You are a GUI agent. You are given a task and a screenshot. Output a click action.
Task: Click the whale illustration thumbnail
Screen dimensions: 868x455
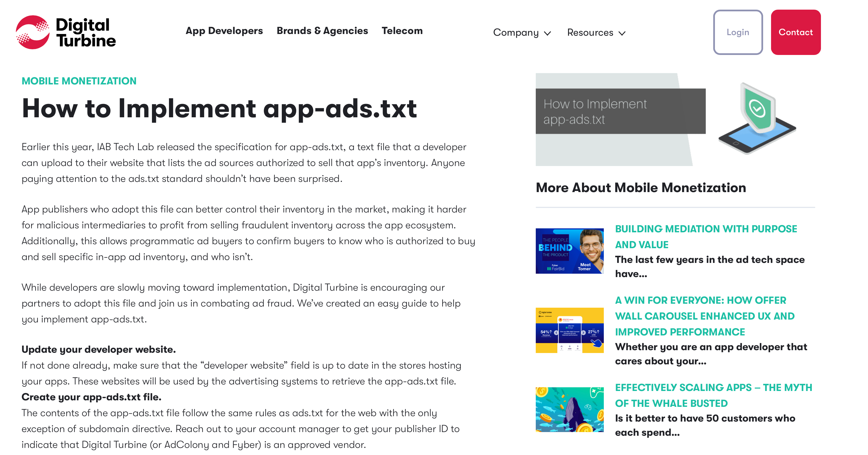pos(570,410)
